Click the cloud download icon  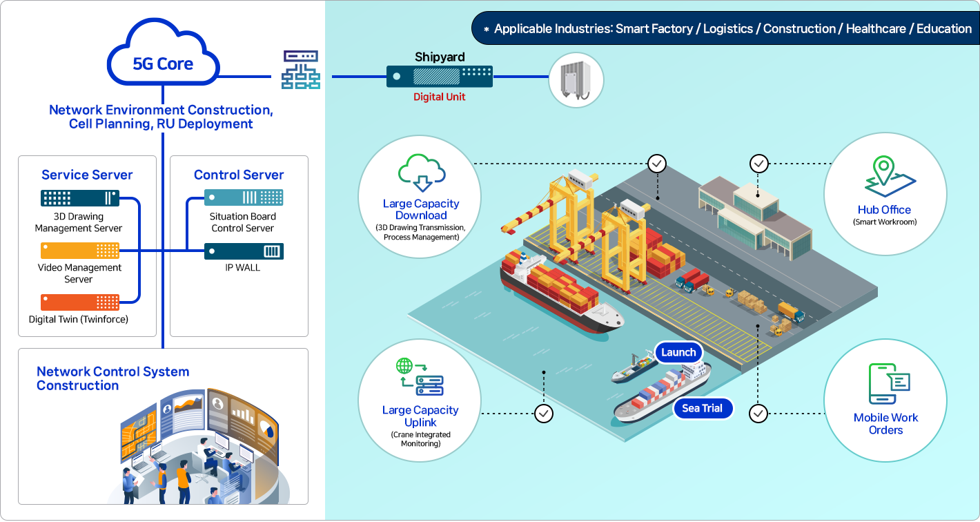(x=421, y=173)
